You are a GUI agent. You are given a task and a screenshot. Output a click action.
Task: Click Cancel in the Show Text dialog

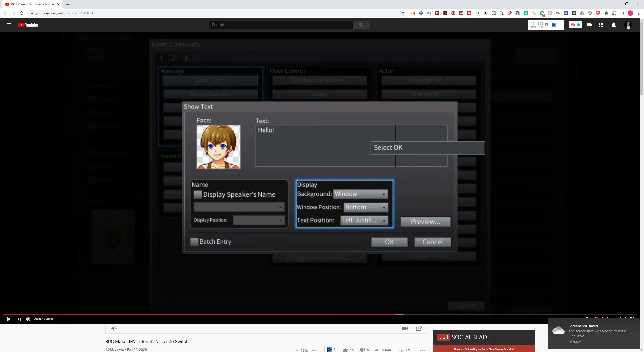[433, 242]
